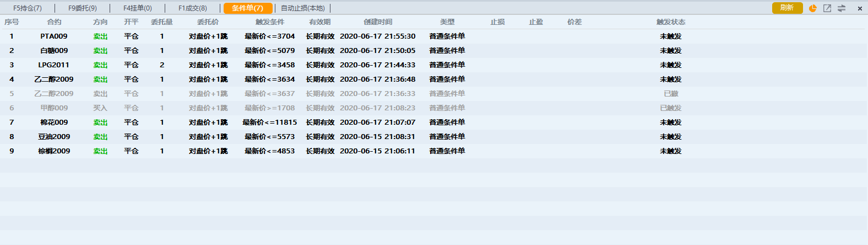Image resolution: width=868 pixels, height=245 pixels.
Task: Click the 方向 column header
Action: pos(100,22)
